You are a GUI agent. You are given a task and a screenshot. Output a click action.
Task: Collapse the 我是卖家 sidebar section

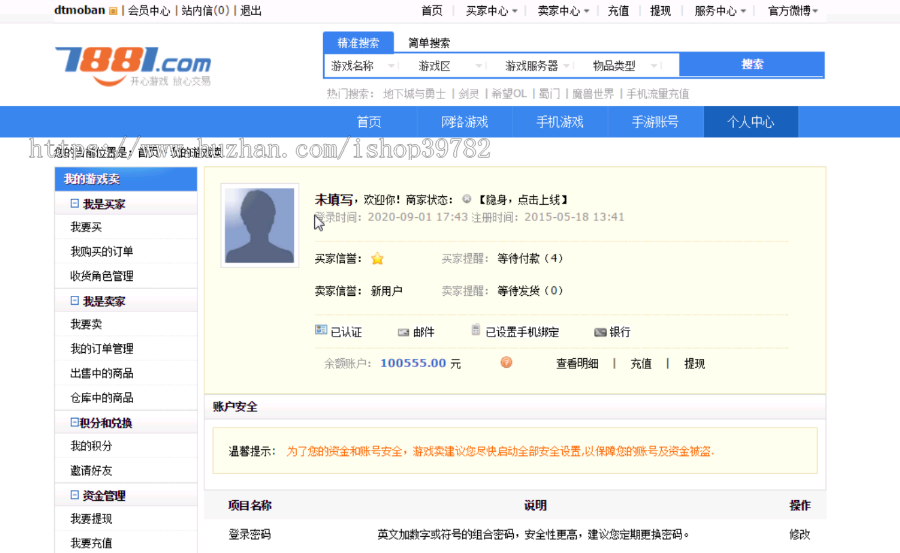[x=75, y=301]
